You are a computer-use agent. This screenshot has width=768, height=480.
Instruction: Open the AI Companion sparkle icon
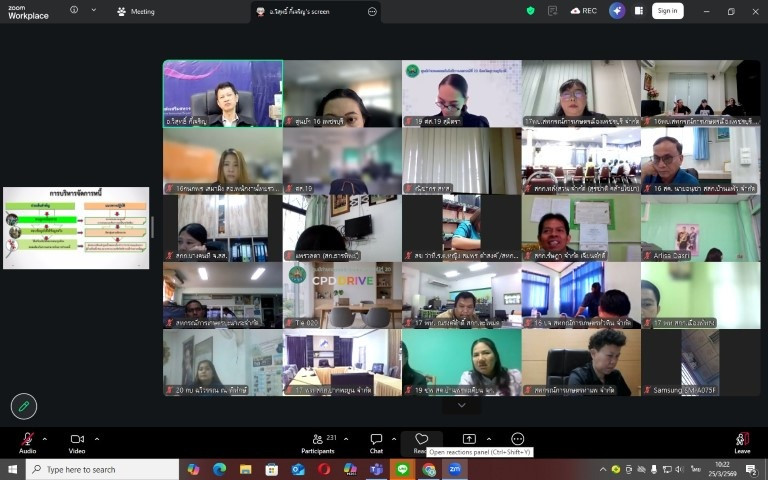617,11
